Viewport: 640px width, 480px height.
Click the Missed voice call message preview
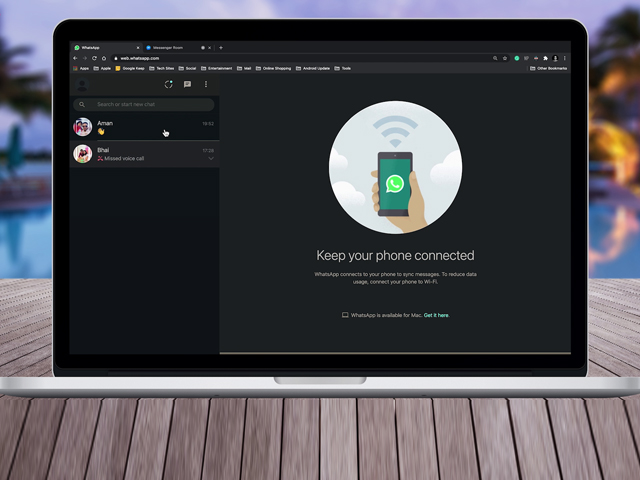coord(121,158)
